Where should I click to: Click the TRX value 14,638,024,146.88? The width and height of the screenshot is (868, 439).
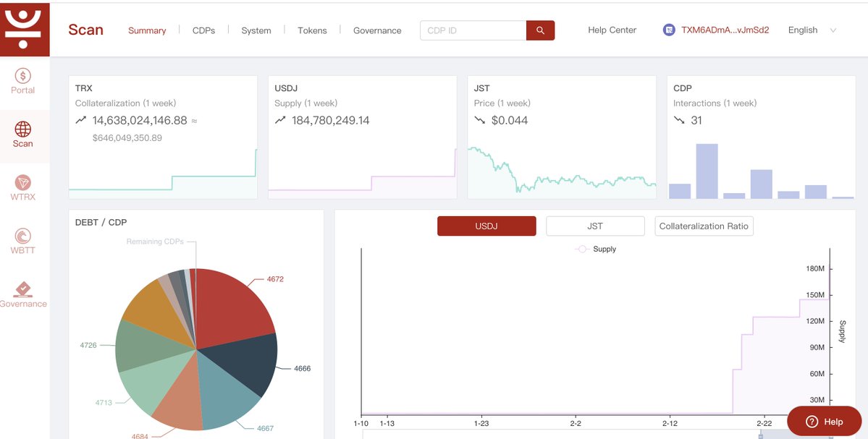140,120
